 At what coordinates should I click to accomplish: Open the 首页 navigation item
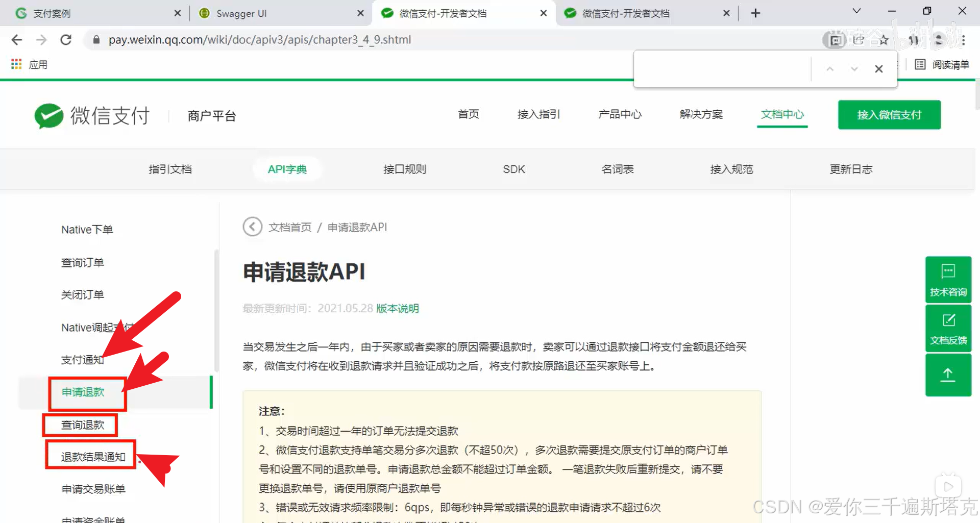468,114
